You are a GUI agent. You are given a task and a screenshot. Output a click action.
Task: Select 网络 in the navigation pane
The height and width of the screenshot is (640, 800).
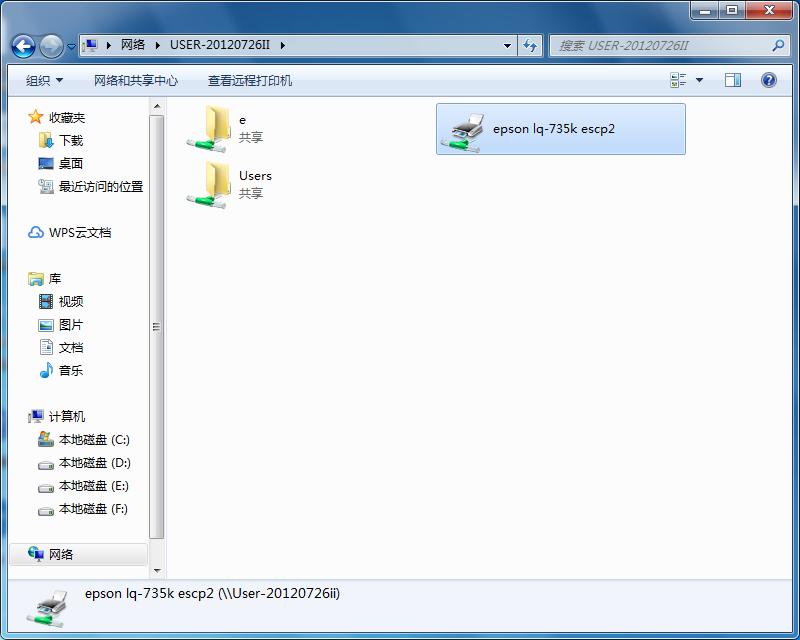click(x=60, y=555)
